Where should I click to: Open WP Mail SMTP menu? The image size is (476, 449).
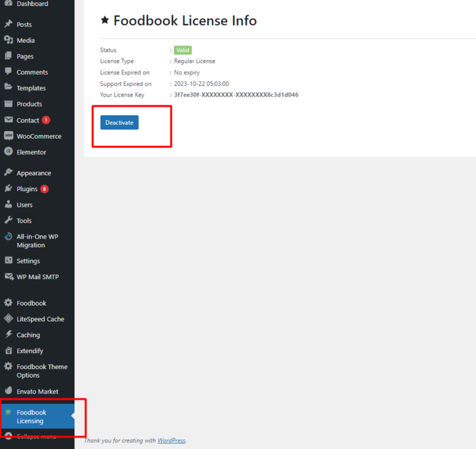point(37,277)
